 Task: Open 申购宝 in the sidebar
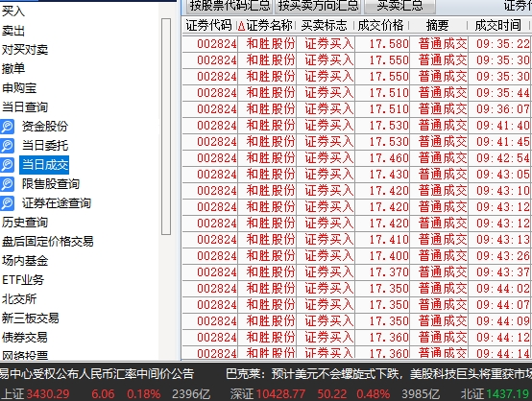click(19, 88)
